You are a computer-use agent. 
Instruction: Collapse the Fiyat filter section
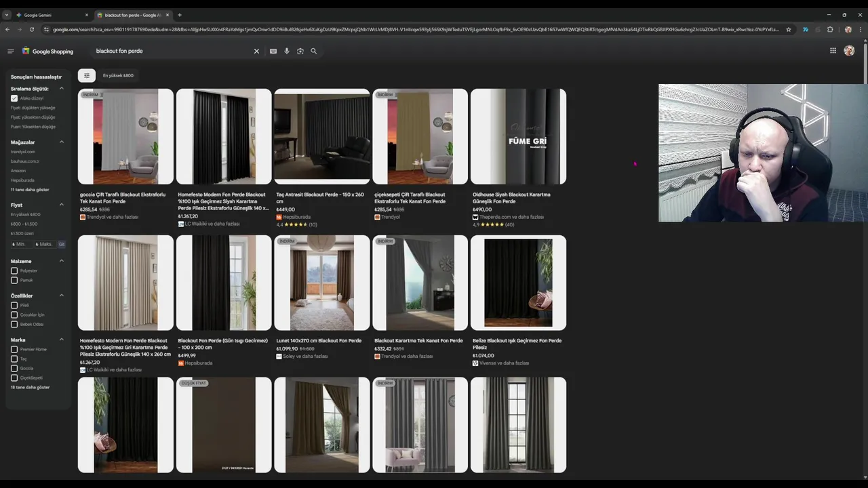[62, 205]
